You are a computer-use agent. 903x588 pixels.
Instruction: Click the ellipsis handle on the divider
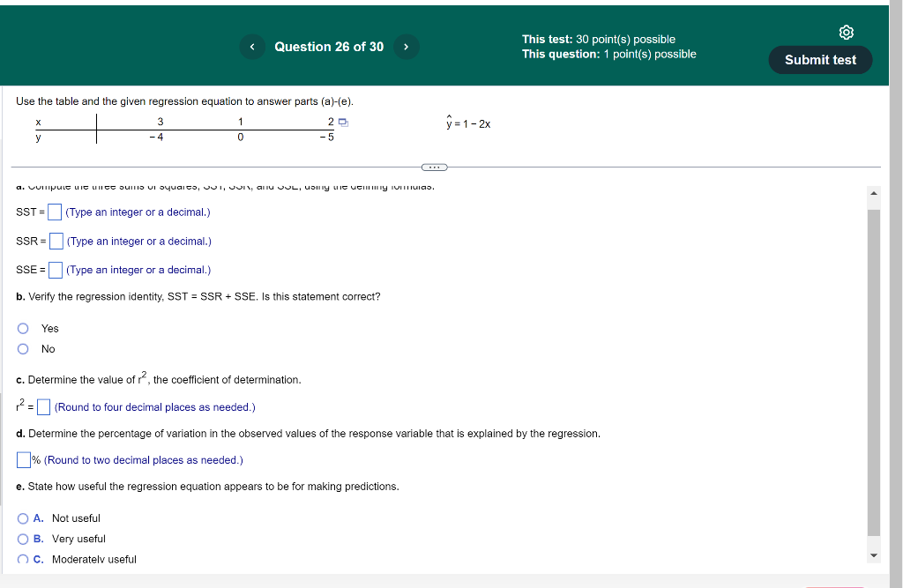[432, 167]
